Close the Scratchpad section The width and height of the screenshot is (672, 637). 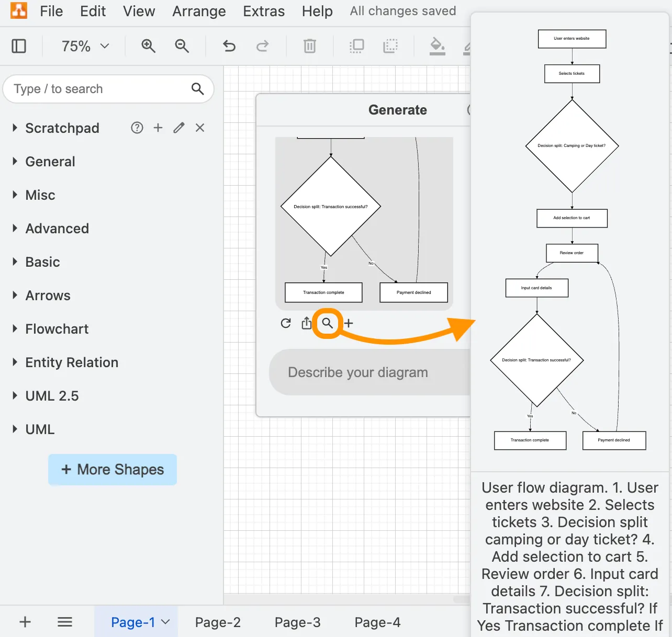[200, 128]
